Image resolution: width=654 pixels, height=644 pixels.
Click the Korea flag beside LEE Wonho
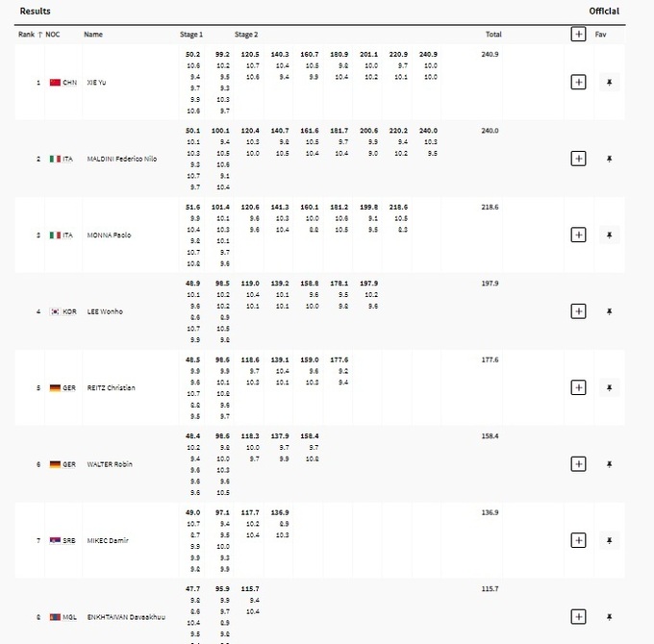(55, 311)
